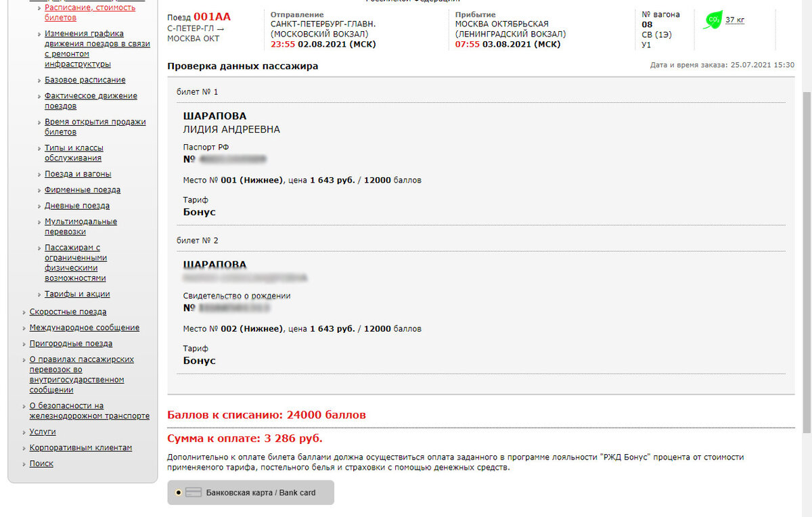Expand the Скоростные поезда section
Viewport: 812px width, 517px height.
[68, 312]
